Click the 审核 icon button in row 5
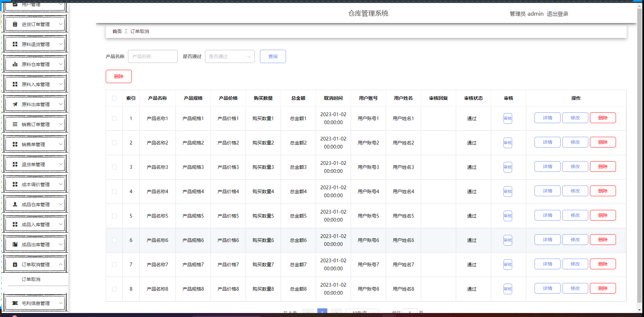 (508, 216)
